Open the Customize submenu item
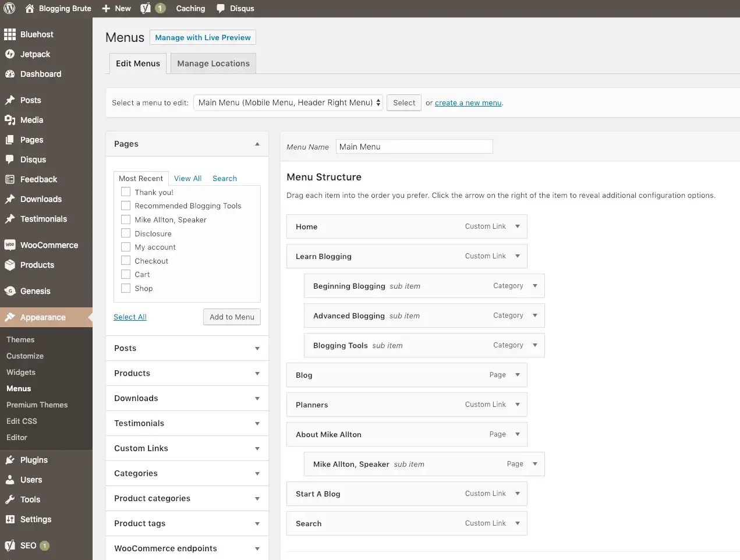This screenshot has height=560, width=740. (x=25, y=356)
